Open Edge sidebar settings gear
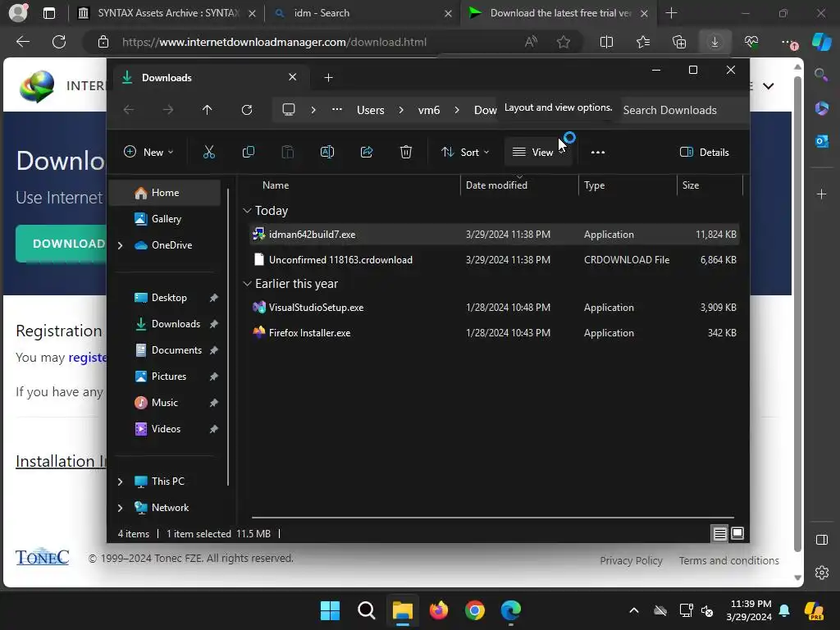The width and height of the screenshot is (840, 630). (822, 573)
